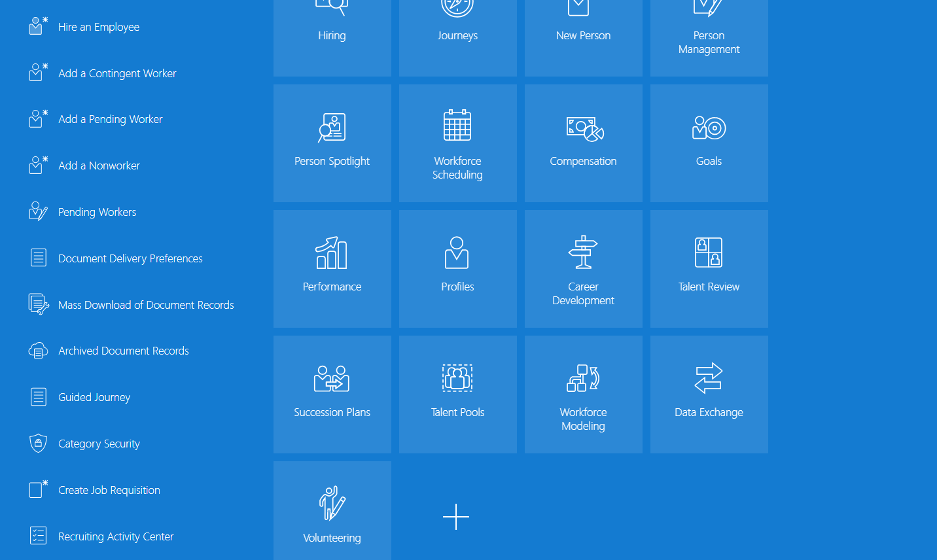Screen dimensions: 937x560
Task: Open the Performance chart tile
Action: tap(332, 269)
